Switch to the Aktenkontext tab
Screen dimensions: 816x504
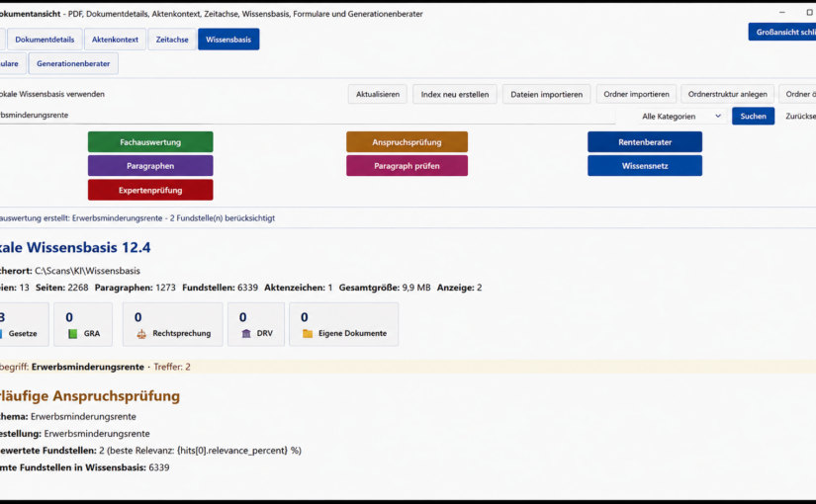pos(115,39)
